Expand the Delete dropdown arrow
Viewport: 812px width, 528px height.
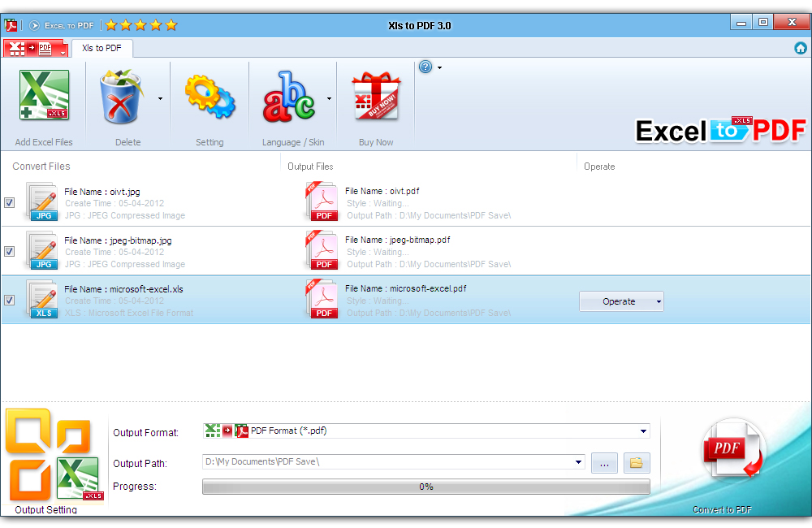pyautogui.click(x=161, y=98)
